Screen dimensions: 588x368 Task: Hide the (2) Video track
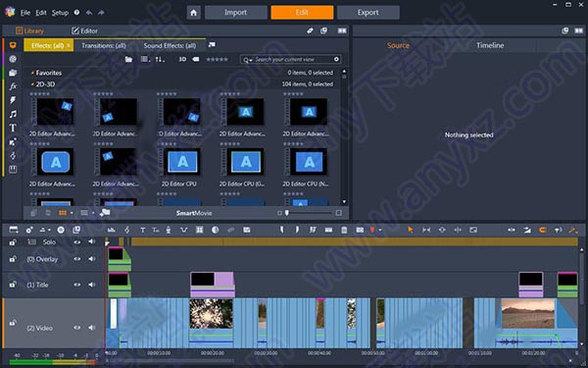pos(77,328)
